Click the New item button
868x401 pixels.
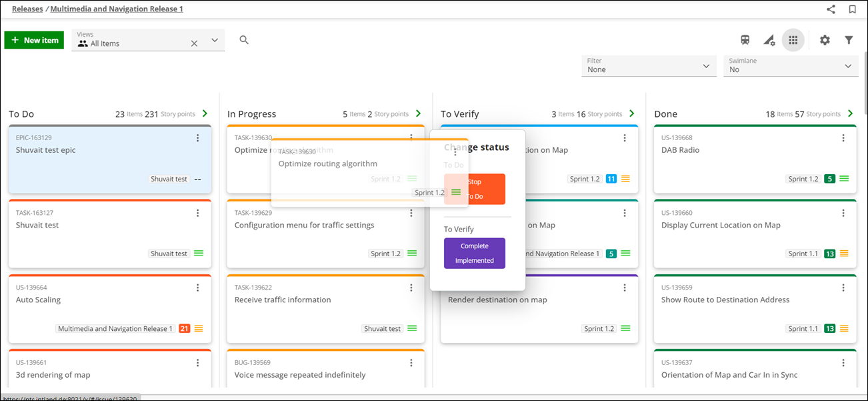(x=34, y=40)
